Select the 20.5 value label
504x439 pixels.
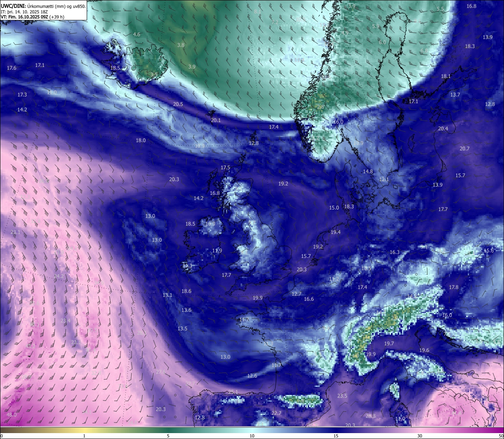pyautogui.click(x=178, y=104)
